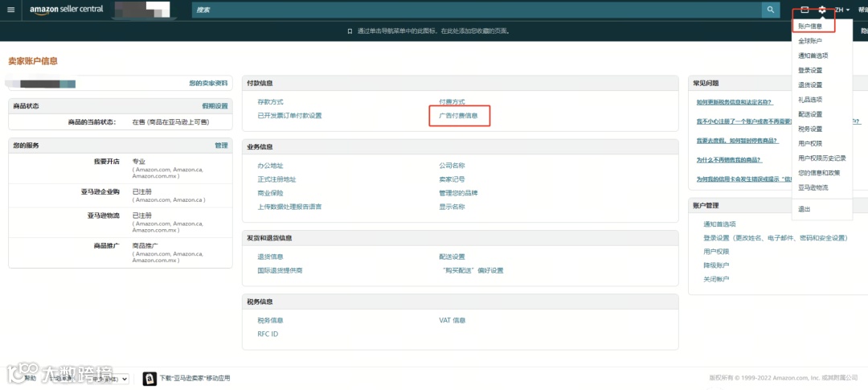Open 商业保险 link
868x390 pixels.
(270, 193)
